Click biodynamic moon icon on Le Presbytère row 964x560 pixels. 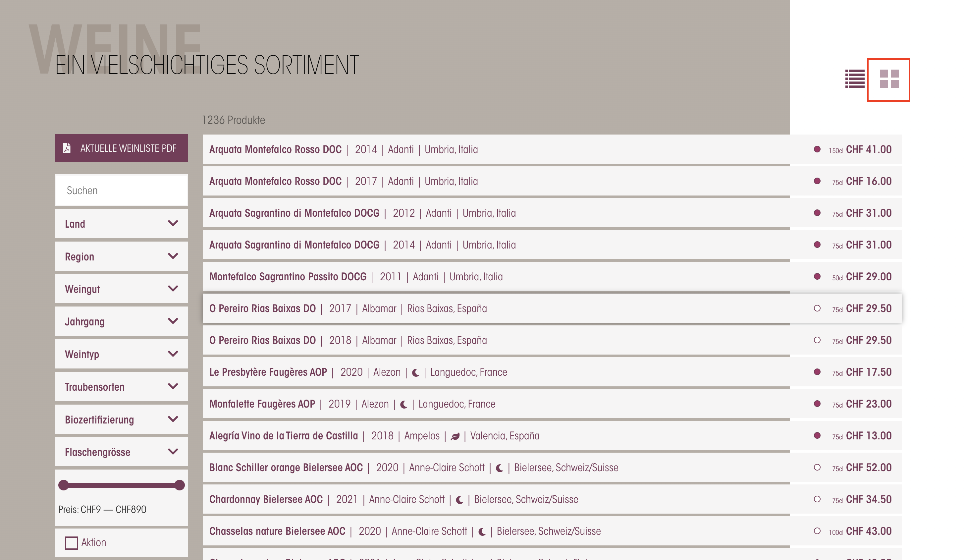coord(415,372)
